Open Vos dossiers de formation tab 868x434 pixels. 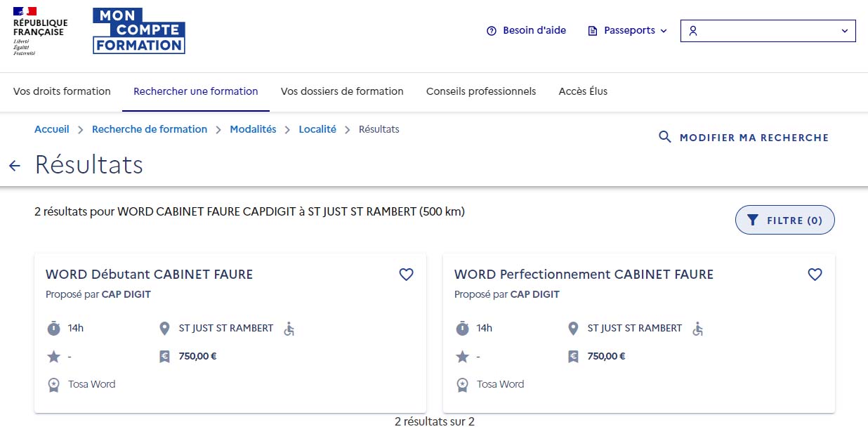[x=342, y=91]
